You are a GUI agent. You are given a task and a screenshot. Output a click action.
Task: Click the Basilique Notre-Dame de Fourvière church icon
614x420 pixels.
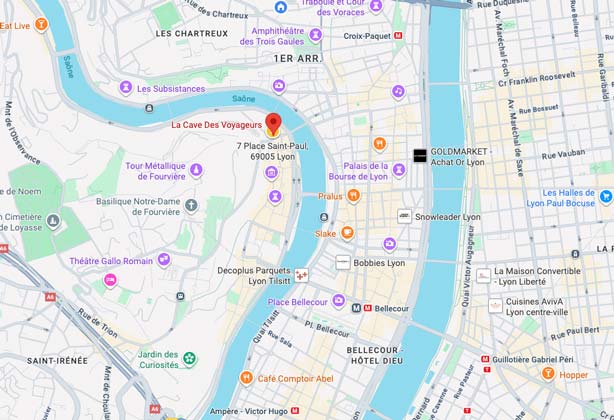click(191, 206)
